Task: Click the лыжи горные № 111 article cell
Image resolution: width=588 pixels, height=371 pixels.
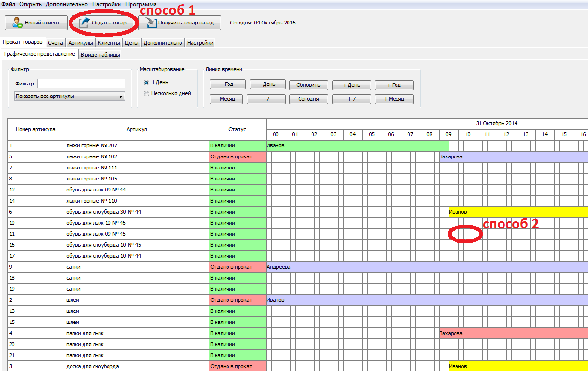Action: 137,168
